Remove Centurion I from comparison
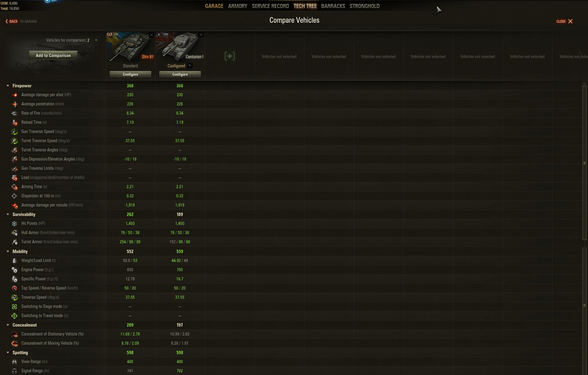 [x=201, y=35]
